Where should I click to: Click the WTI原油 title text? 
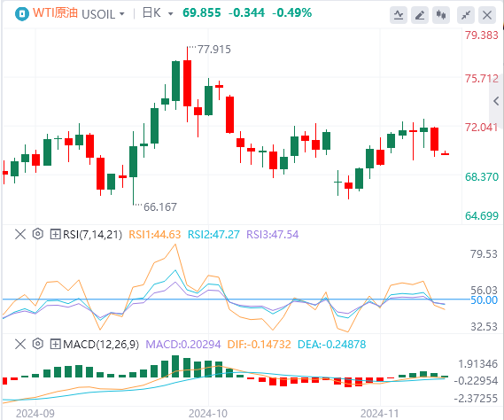pos(55,13)
